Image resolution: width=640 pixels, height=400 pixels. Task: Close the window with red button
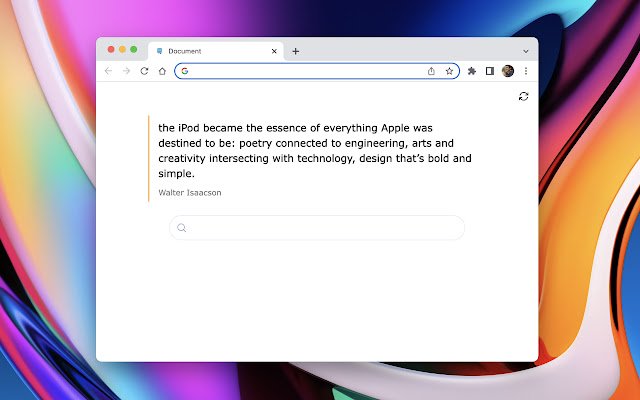point(111,49)
